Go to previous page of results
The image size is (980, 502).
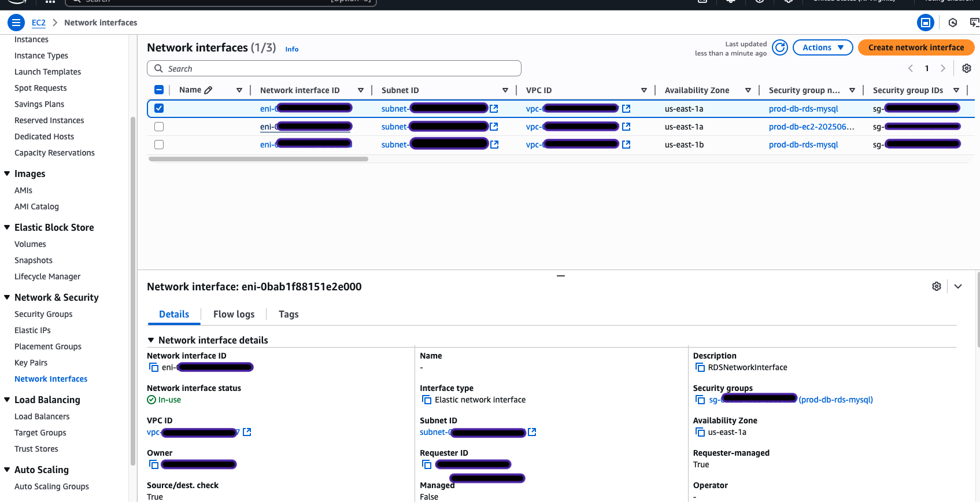pyautogui.click(x=911, y=68)
